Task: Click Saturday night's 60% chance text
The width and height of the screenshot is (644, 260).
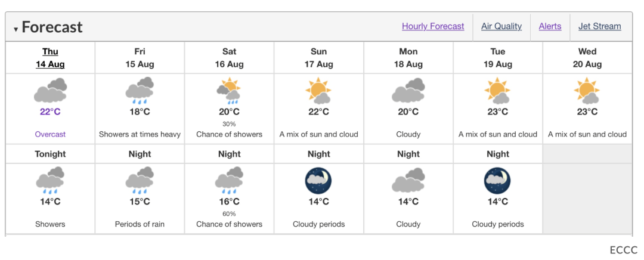Action: tap(229, 214)
